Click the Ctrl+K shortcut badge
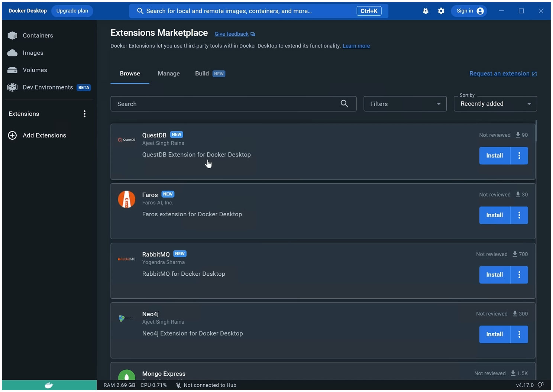This screenshot has width=553, height=392. [369, 11]
